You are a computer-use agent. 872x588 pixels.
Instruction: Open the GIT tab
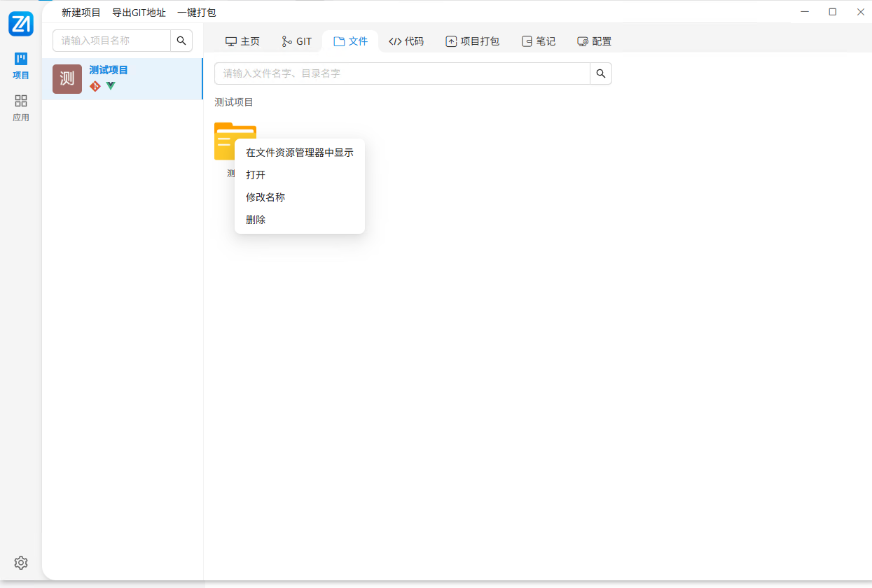pos(296,41)
